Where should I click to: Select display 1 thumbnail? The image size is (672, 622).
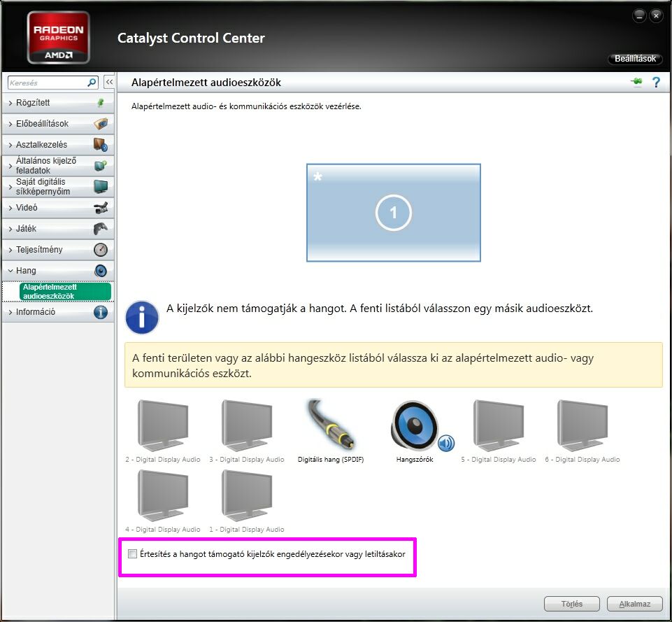tap(394, 213)
